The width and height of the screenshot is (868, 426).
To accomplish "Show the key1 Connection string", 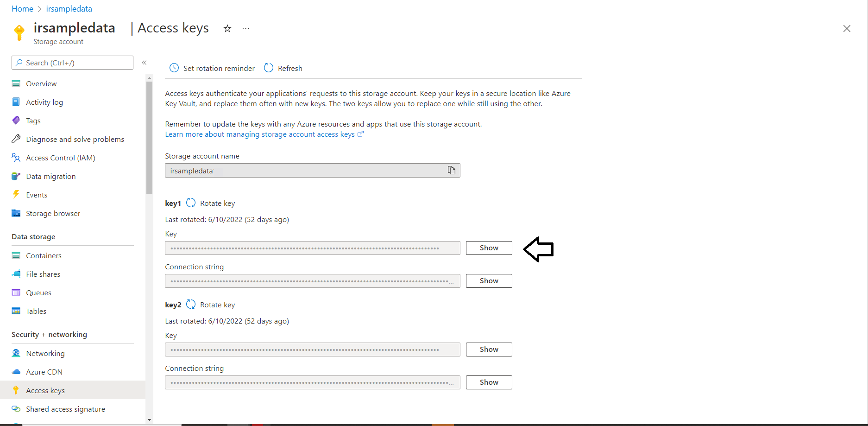I will coord(489,281).
